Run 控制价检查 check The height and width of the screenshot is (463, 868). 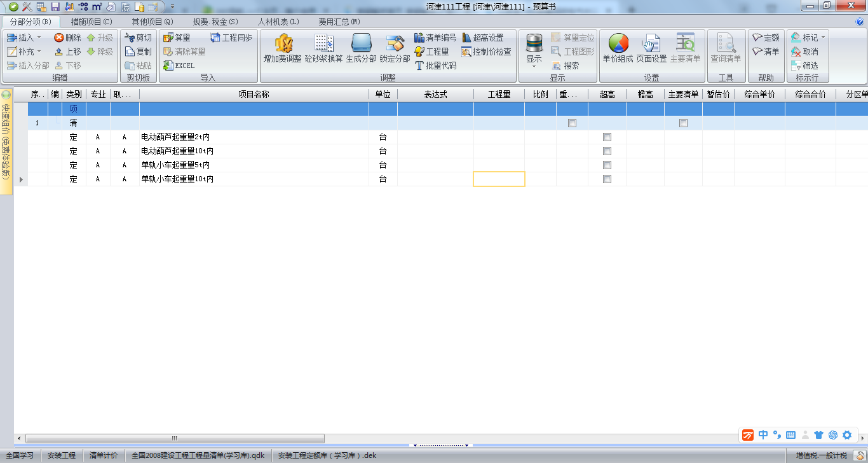pos(487,52)
